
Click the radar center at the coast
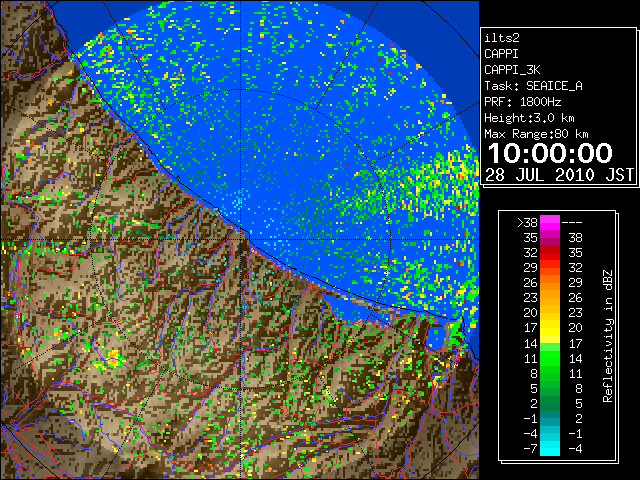241,239
